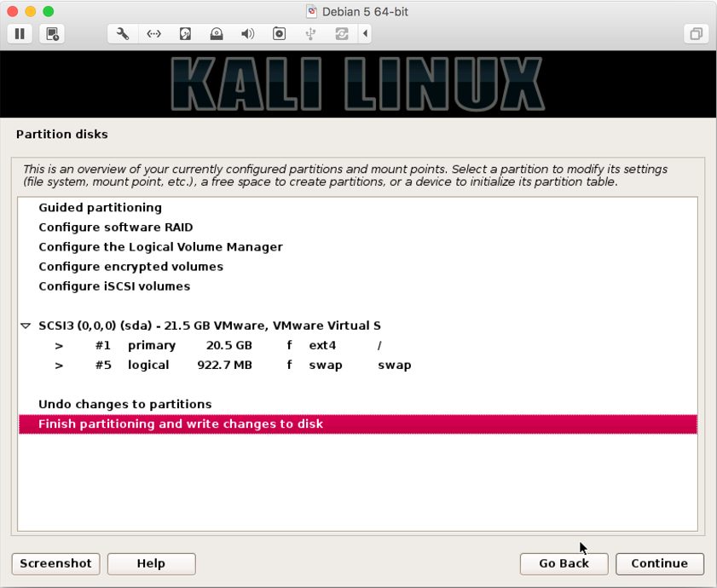
Task: Click the Screenshot button
Action: pos(55,563)
